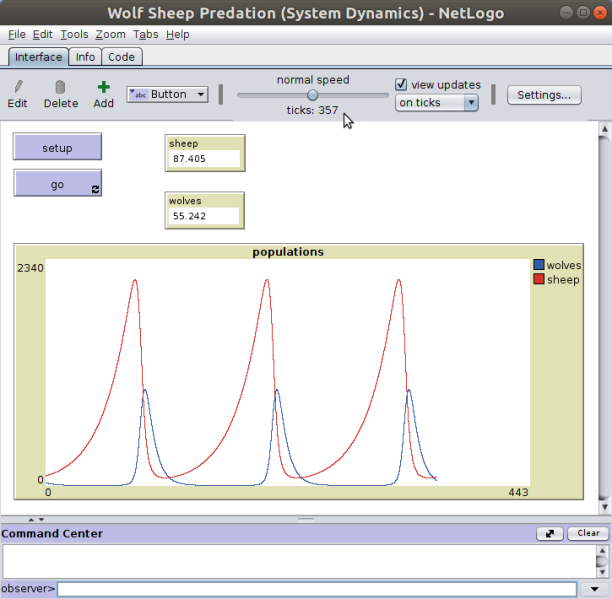Click the Command Center resize grip handle
The image size is (612, 599).
[x=306, y=519]
